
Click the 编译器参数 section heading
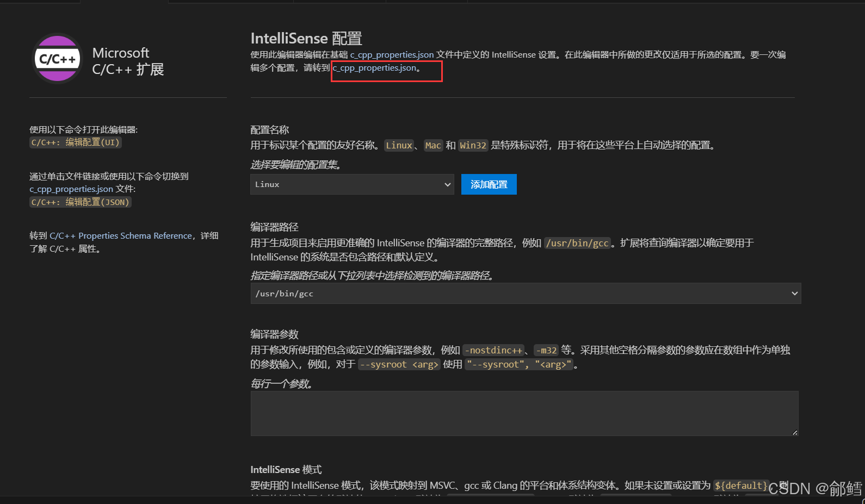(x=275, y=334)
